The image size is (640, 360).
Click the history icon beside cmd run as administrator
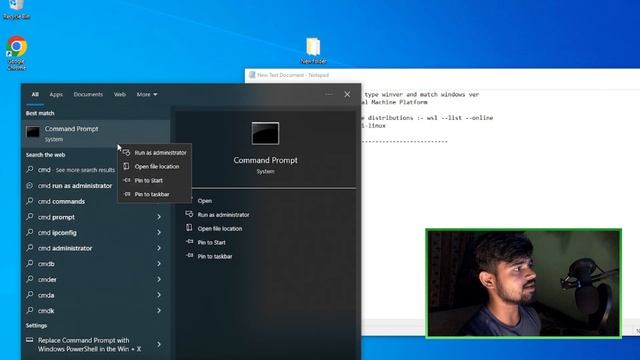(30, 185)
